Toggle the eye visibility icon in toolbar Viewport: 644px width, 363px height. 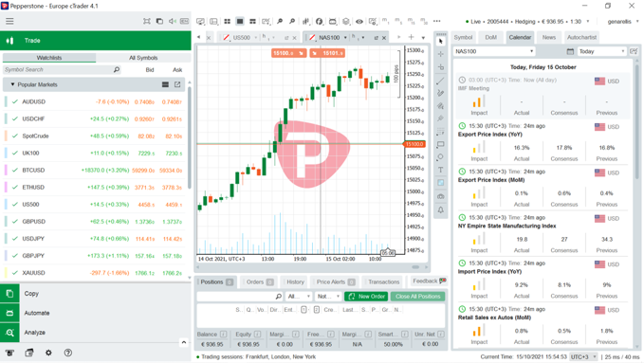(x=359, y=22)
